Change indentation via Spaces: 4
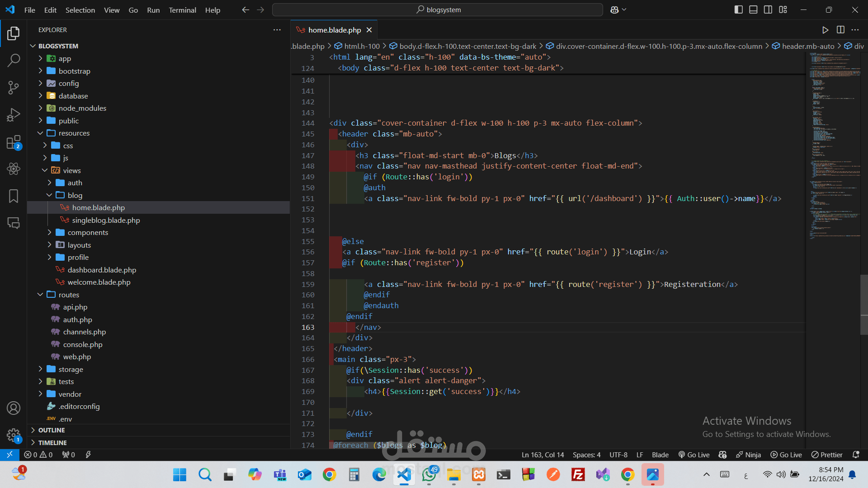The width and height of the screenshot is (868, 488). click(586, 455)
